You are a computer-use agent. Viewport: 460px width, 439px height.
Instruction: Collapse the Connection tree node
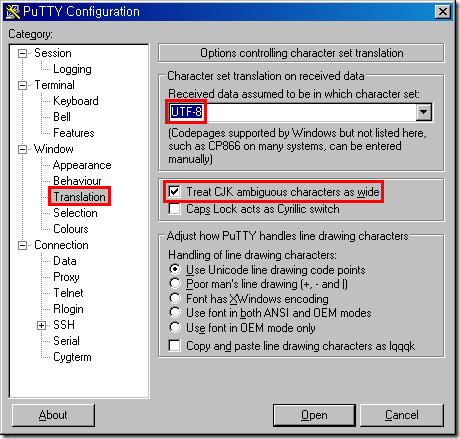click(x=22, y=245)
